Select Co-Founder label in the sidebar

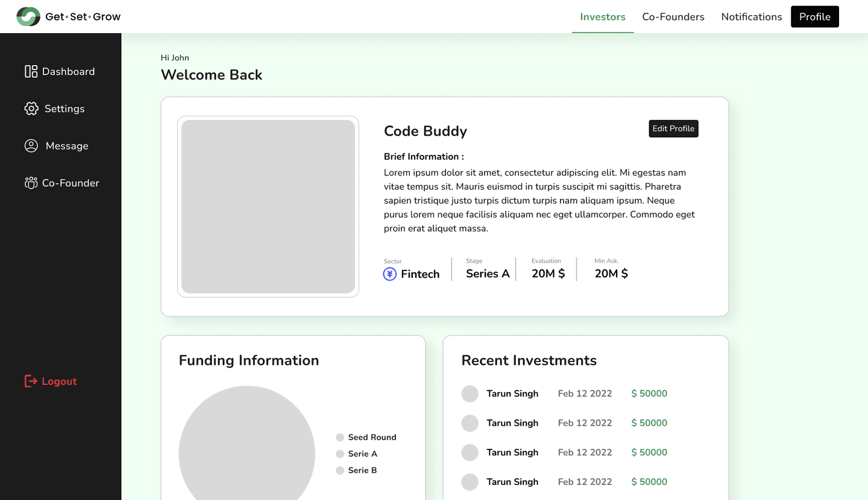click(x=71, y=183)
